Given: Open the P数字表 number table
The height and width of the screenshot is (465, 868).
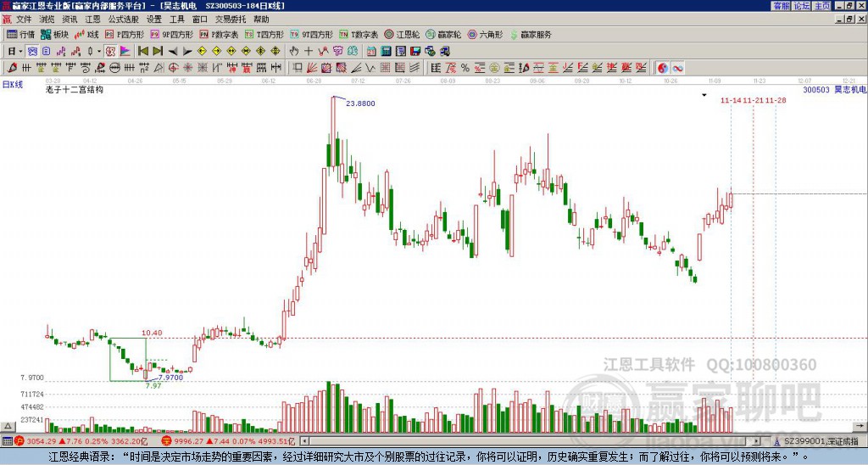Looking at the screenshot, I should point(220,34).
